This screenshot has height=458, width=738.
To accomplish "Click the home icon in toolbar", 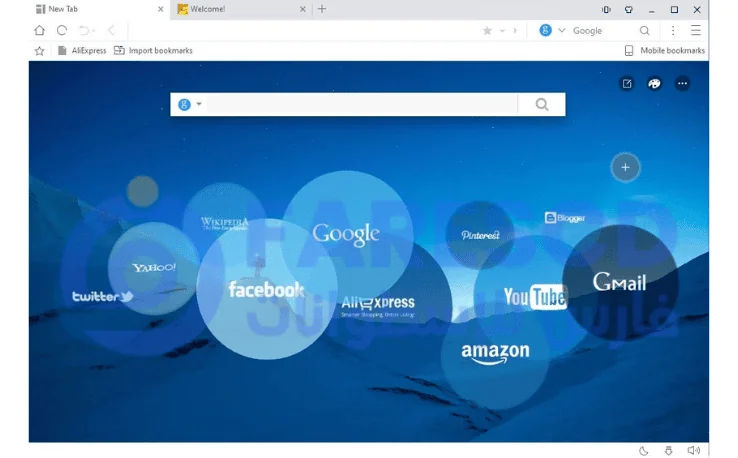I will [39, 31].
